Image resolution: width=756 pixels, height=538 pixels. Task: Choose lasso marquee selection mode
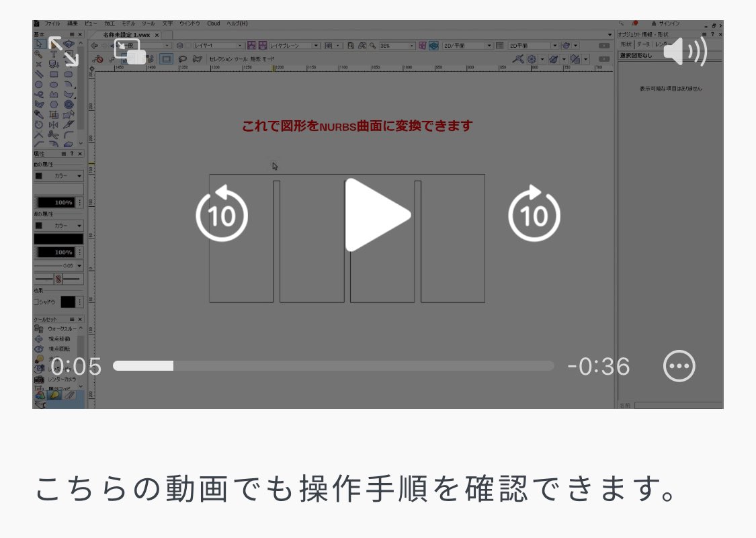[x=182, y=59]
